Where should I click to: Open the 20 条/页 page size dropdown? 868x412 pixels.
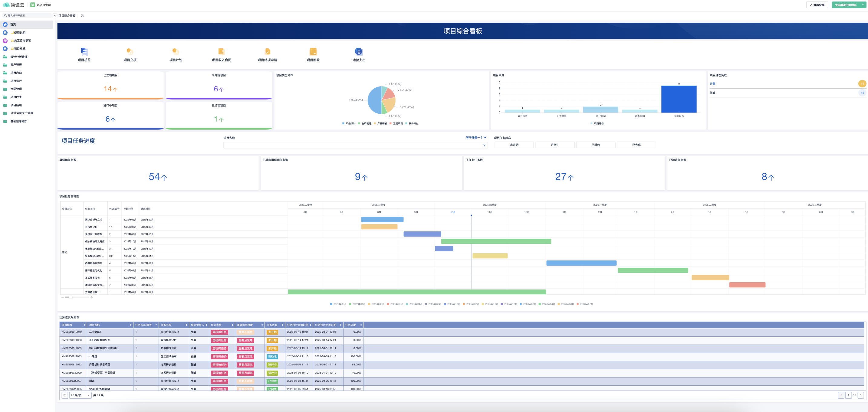point(80,395)
